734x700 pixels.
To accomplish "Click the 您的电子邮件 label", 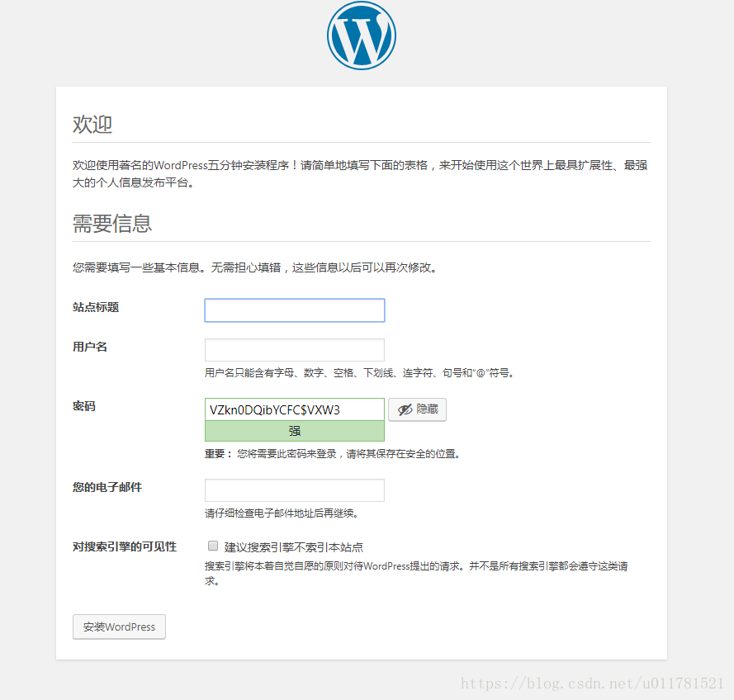I will pyautogui.click(x=107, y=487).
